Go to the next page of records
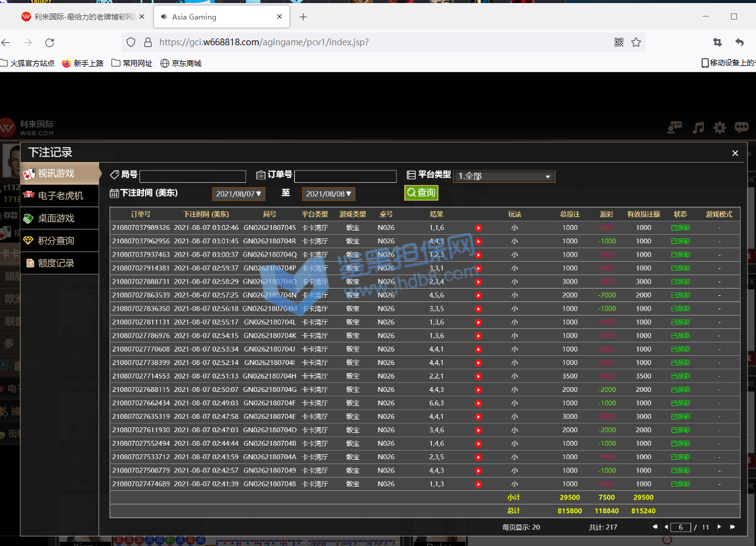 tap(719, 527)
